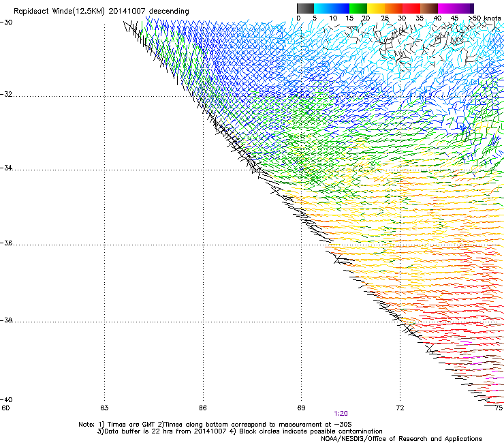Click the "72" longitude axis label

point(400,408)
